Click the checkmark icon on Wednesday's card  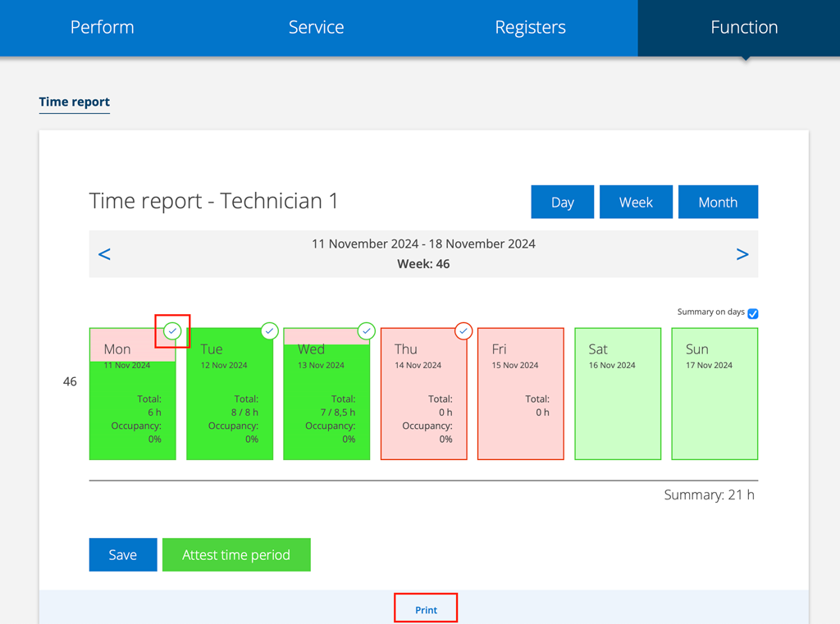pyautogui.click(x=366, y=331)
